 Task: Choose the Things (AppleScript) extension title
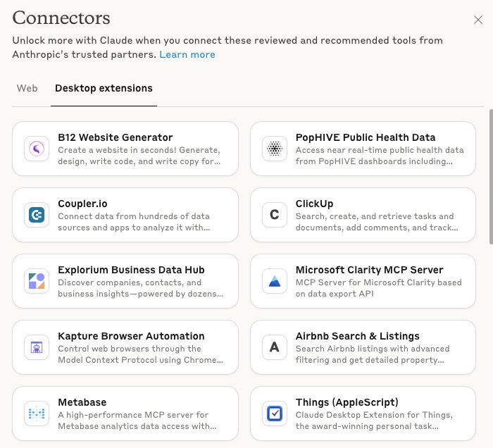pos(347,402)
